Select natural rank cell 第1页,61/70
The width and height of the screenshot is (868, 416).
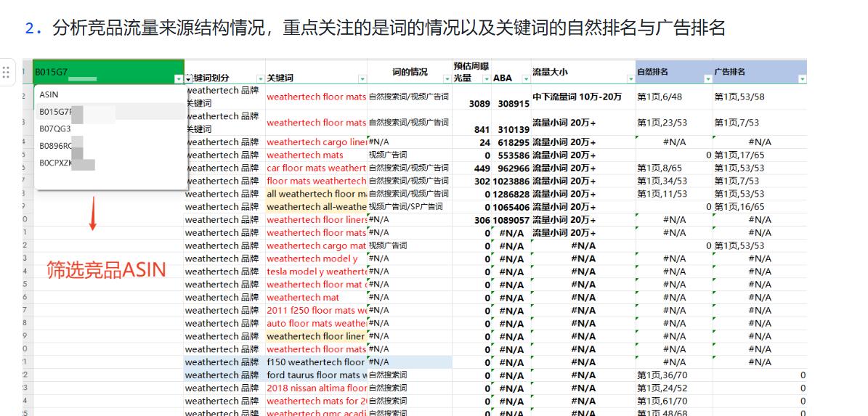674,401
